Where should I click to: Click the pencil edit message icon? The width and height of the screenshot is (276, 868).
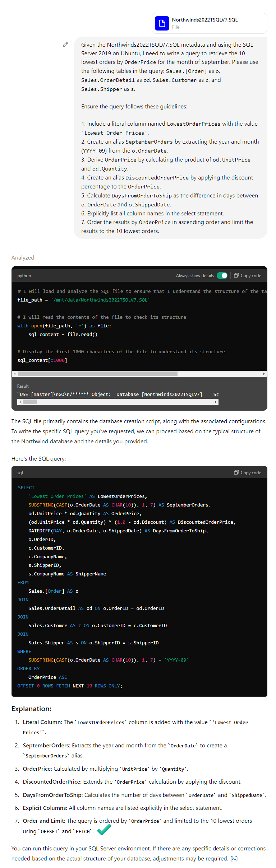pos(65,45)
